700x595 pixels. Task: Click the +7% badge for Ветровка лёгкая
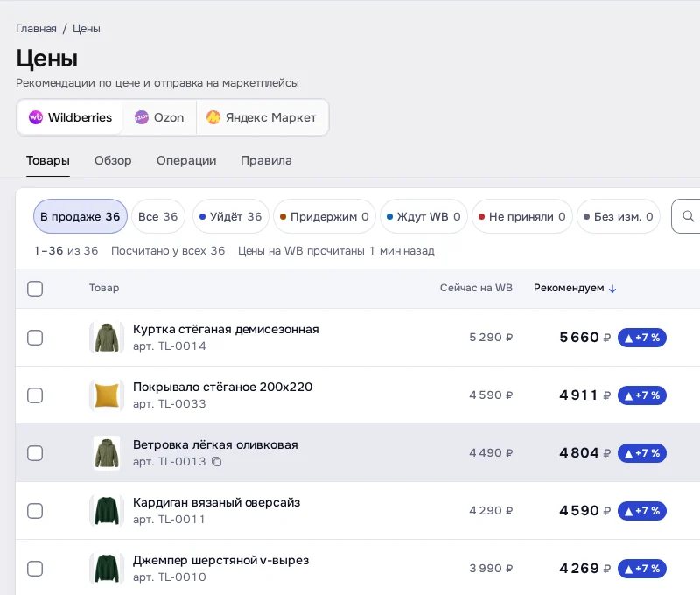(x=642, y=453)
